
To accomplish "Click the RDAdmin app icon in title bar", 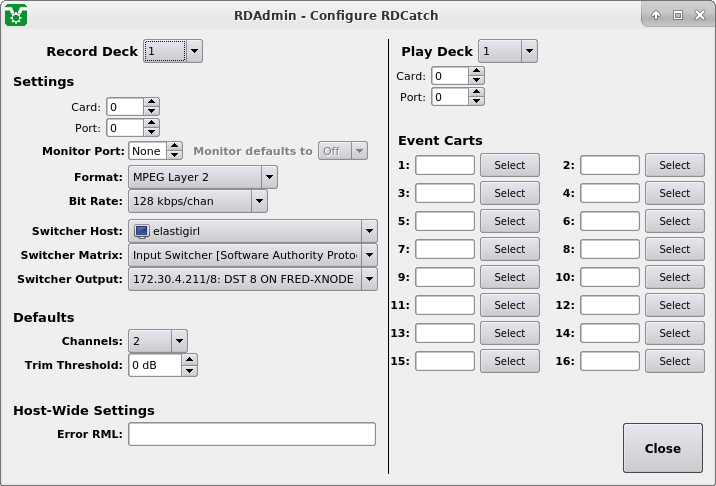I will point(15,15).
